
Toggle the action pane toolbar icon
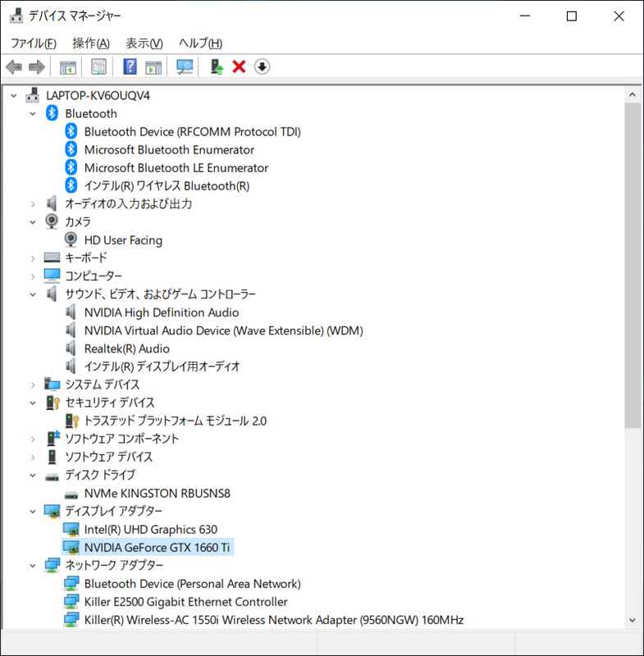[153, 67]
